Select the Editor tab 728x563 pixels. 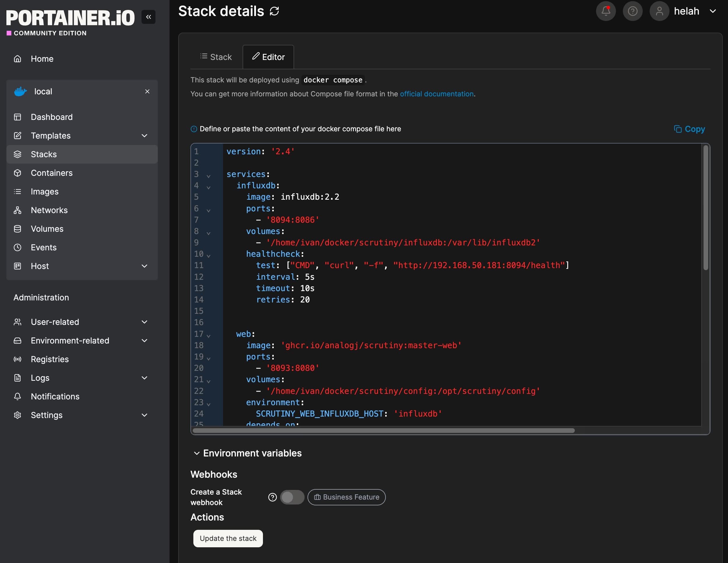click(x=268, y=57)
